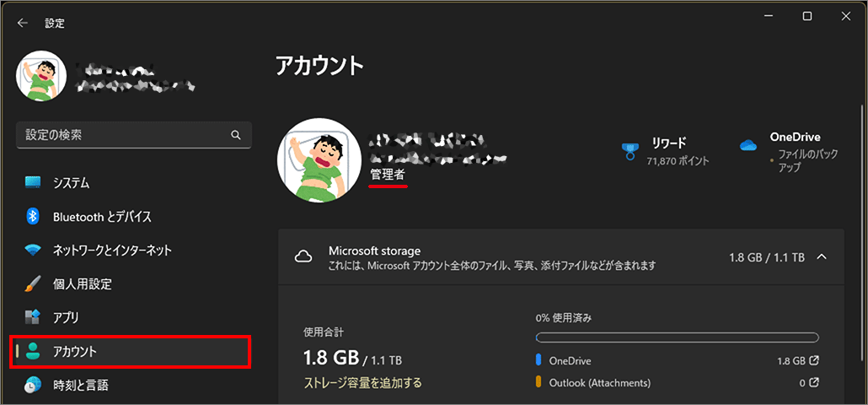
Task: Click the 個人用設定 paintbrush icon
Action: point(33,284)
